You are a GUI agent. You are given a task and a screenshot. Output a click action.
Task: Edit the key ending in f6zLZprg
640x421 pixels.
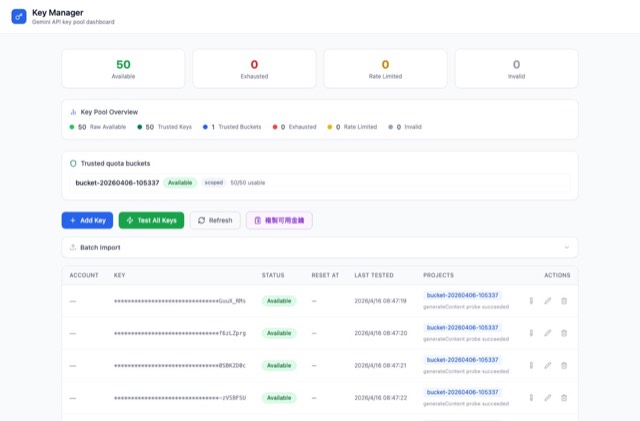coord(548,333)
